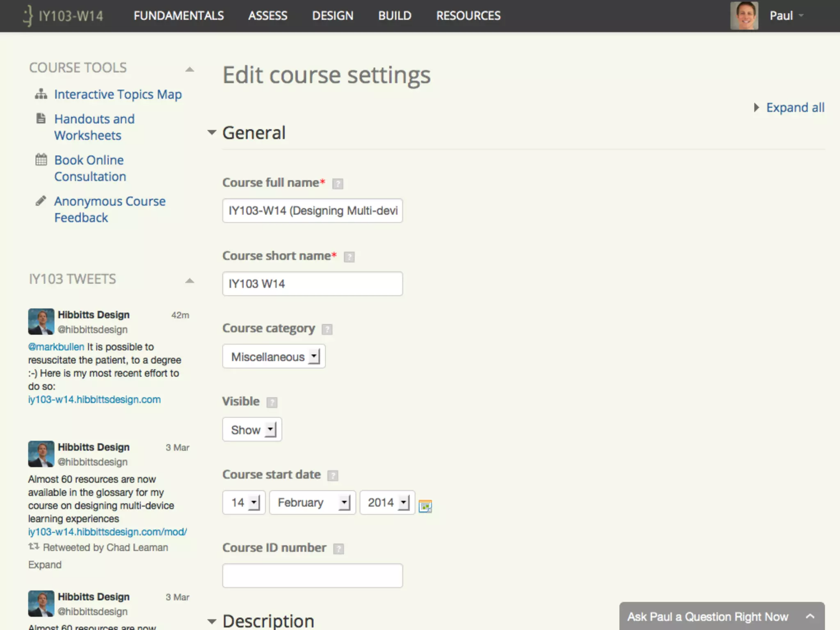The image size is (840, 630).
Task: Open help for Course category
Action: 327,329
